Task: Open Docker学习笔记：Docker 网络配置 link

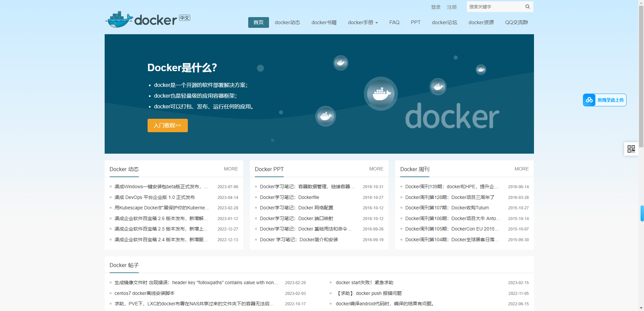Action: pyautogui.click(x=297, y=208)
